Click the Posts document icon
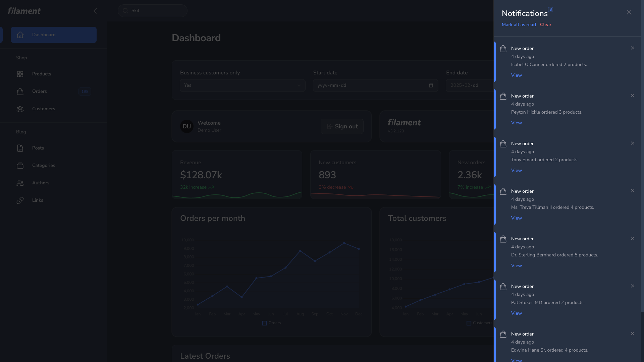This screenshot has height=362, width=644. pos(20,148)
